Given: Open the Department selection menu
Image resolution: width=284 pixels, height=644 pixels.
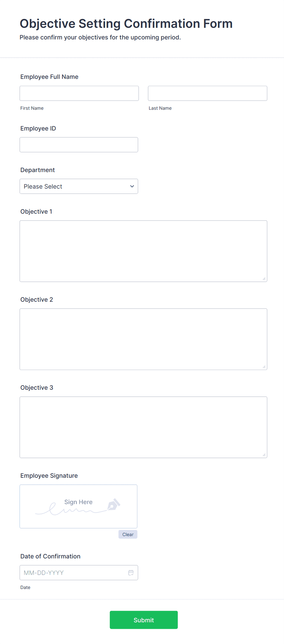Looking at the screenshot, I should pos(78,186).
